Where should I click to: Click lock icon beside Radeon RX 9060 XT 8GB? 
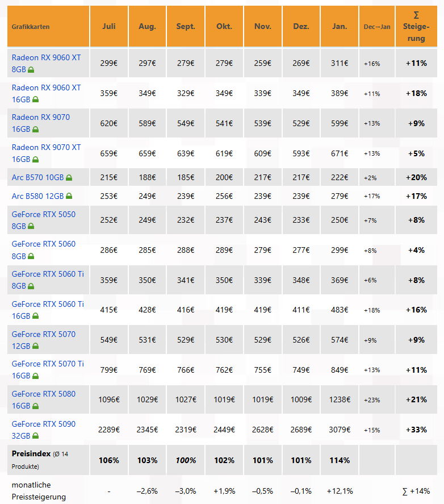(32, 70)
